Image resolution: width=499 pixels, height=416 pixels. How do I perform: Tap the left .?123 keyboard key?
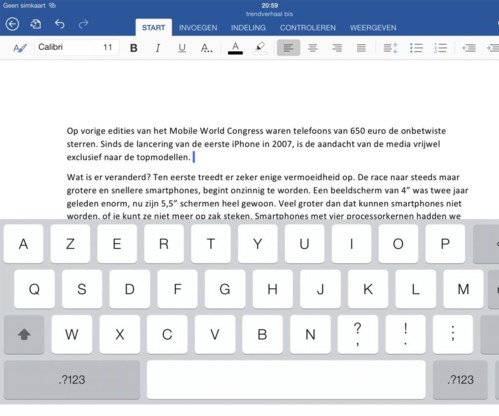(x=72, y=379)
